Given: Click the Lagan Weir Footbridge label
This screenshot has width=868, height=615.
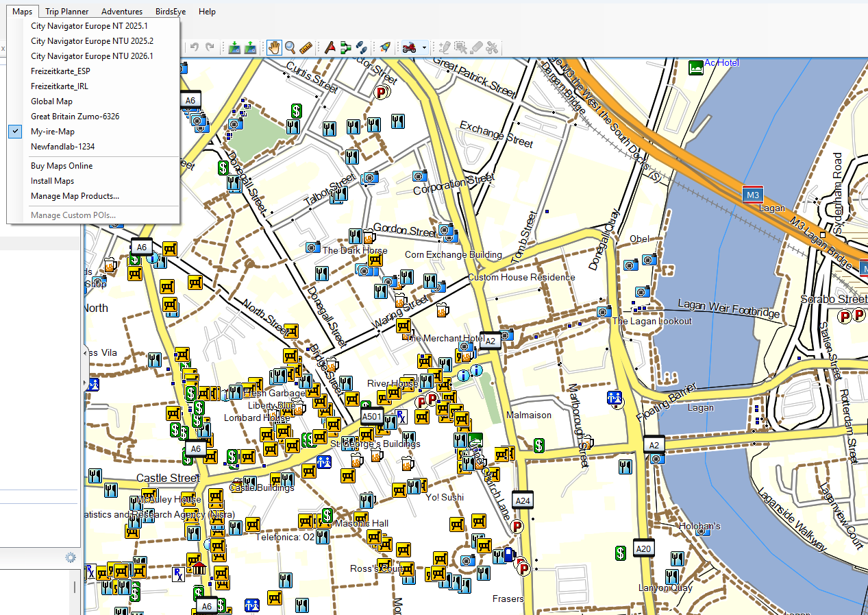Looking at the screenshot, I should [729, 309].
